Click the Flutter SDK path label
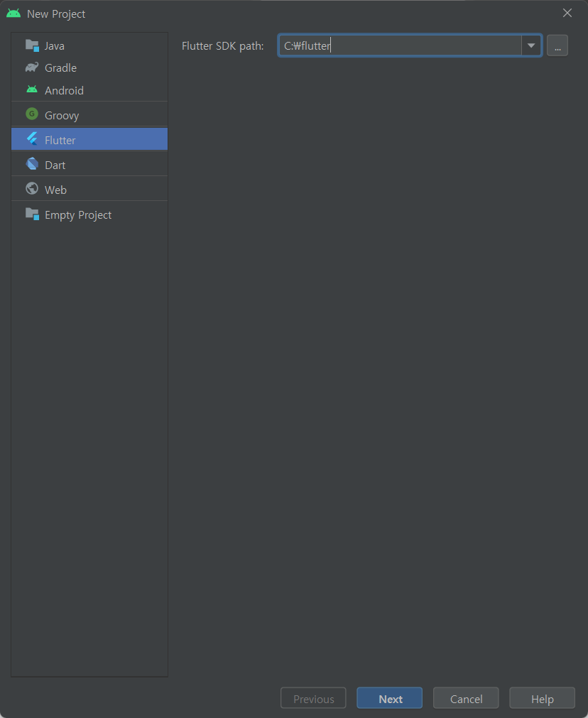The image size is (588, 718). (222, 45)
